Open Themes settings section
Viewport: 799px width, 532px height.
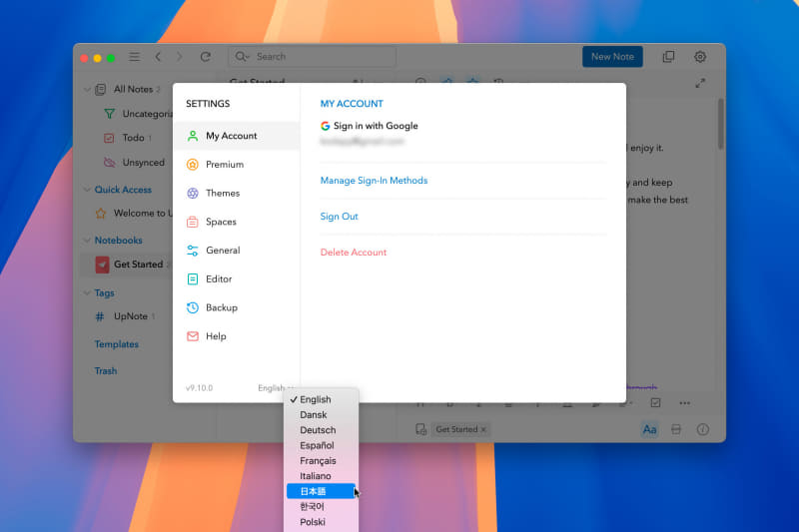click(x=237, y=193)
